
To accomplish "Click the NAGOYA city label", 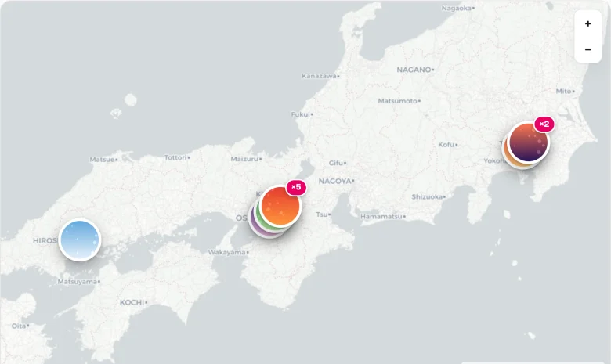I will [334, 181].
